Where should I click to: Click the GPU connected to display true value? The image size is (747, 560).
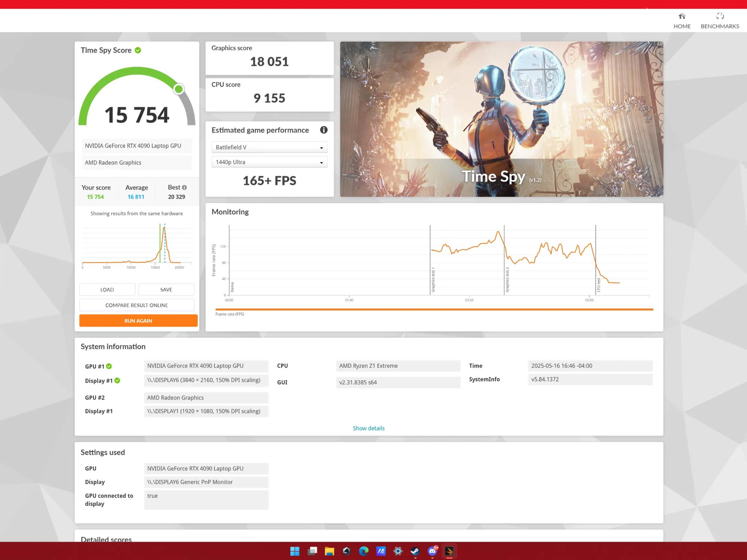coord(206,500)
